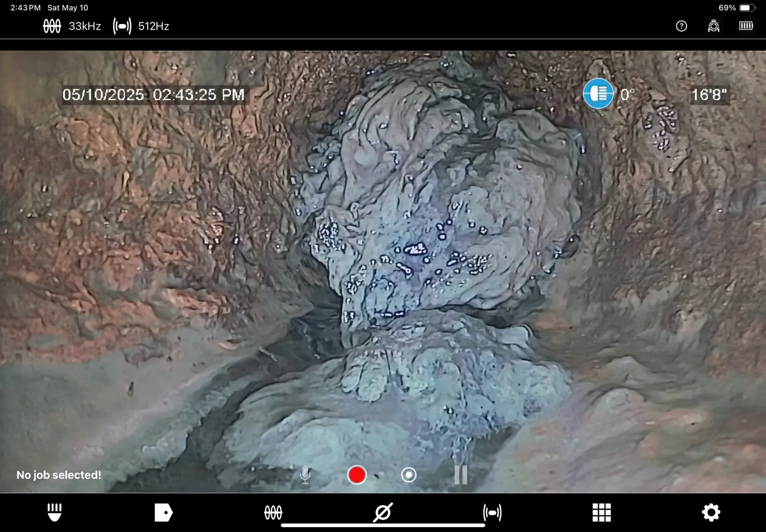Tap the 512Hz sonde frequency icon
Viewport: 766px width, 532px height.
coord(122,26)
